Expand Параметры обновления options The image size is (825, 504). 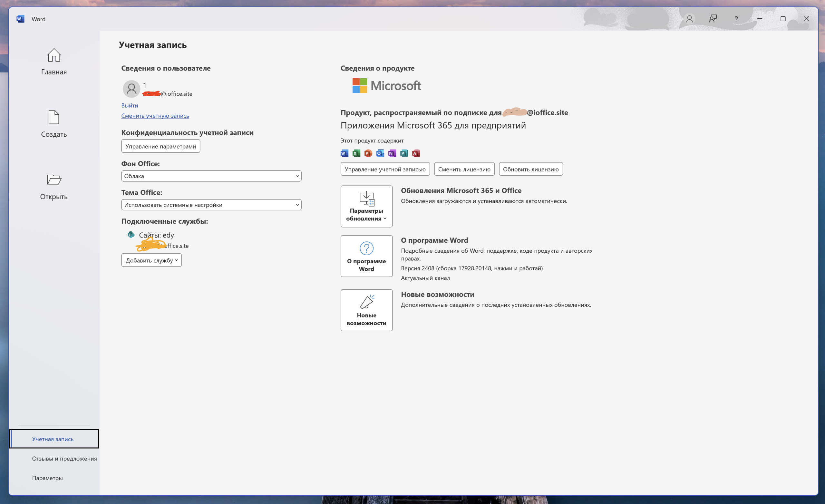click(366, 206)
